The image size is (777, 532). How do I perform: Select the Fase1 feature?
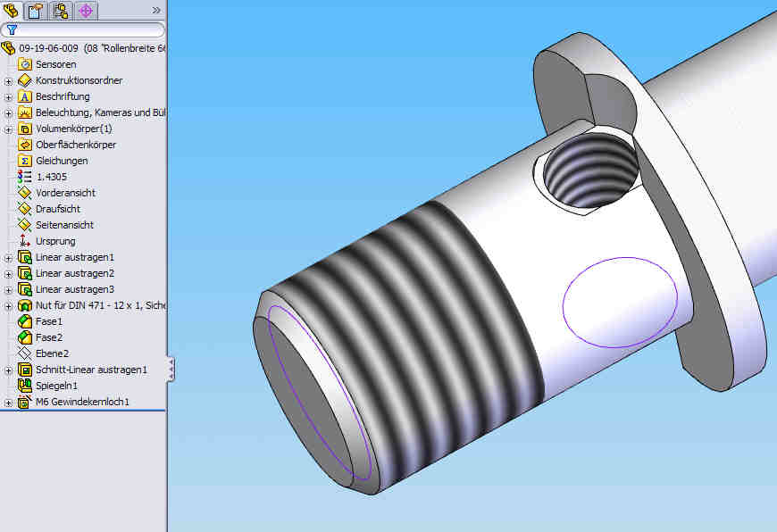[x=49, y=321]
